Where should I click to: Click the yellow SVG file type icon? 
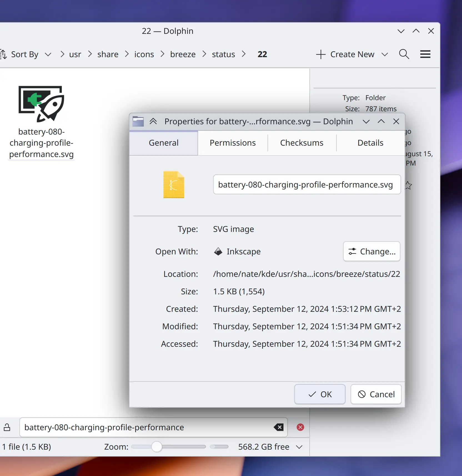[x=174, y=184]
